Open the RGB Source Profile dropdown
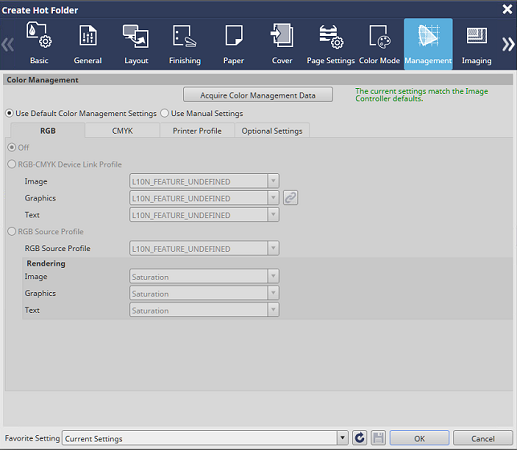 204,248
